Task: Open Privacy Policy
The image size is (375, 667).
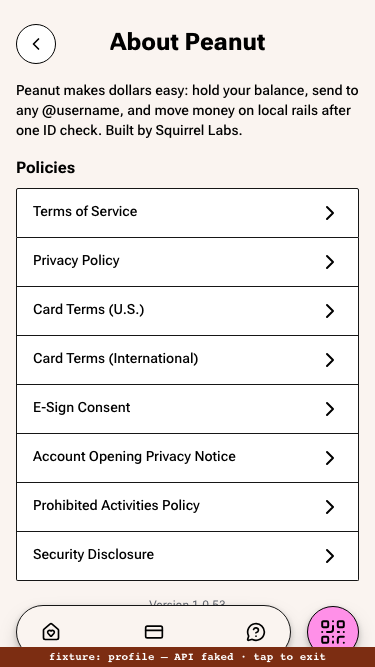Action: click(188, 262)
